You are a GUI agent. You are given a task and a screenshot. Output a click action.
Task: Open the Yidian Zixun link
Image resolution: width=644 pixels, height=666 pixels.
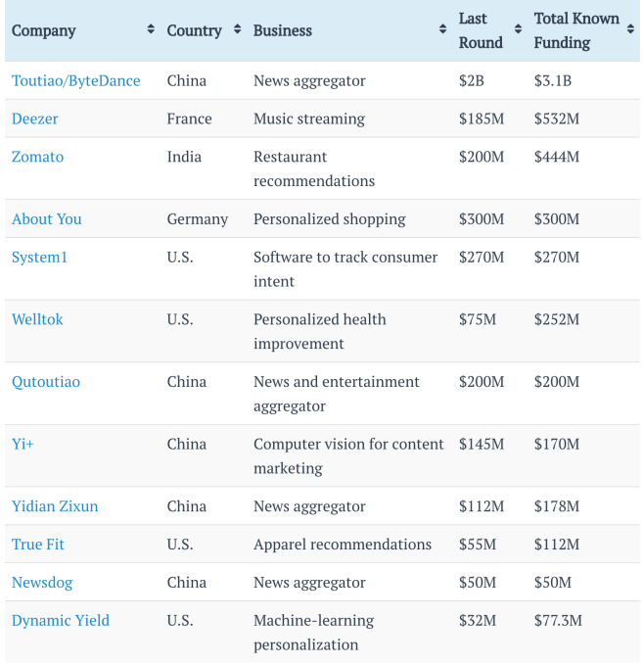[55, 506]
